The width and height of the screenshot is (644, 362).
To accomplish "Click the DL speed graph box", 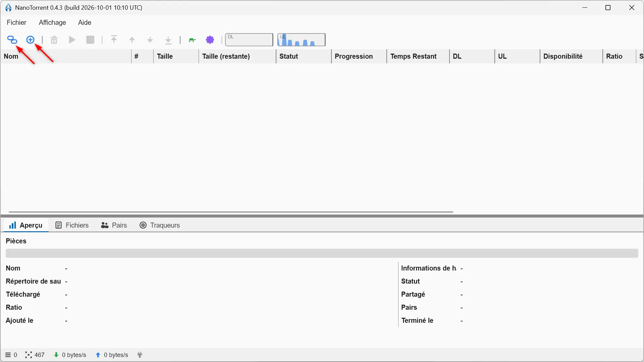I will coord(249,40).
